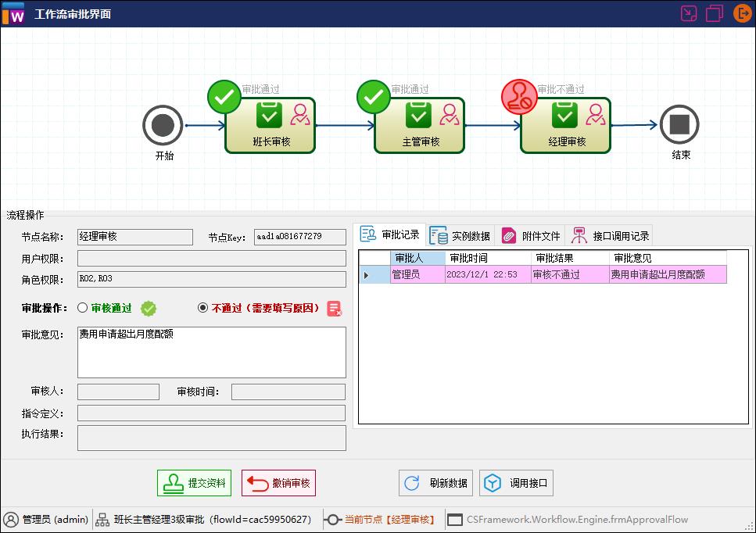This screenshot has height=533, width=756.
Task: Click the orange logout icon at top right
Action: click(x=741, y=13)
